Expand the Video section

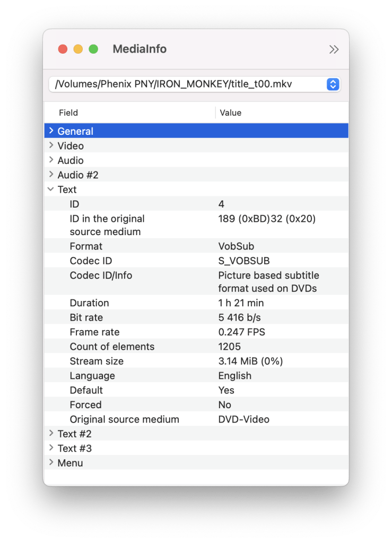pos(51,145)
